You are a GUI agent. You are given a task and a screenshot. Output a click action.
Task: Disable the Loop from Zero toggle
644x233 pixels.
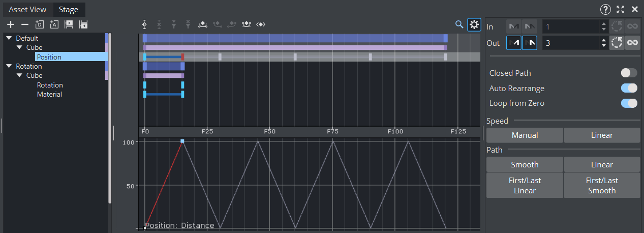(x=629, y=103)
